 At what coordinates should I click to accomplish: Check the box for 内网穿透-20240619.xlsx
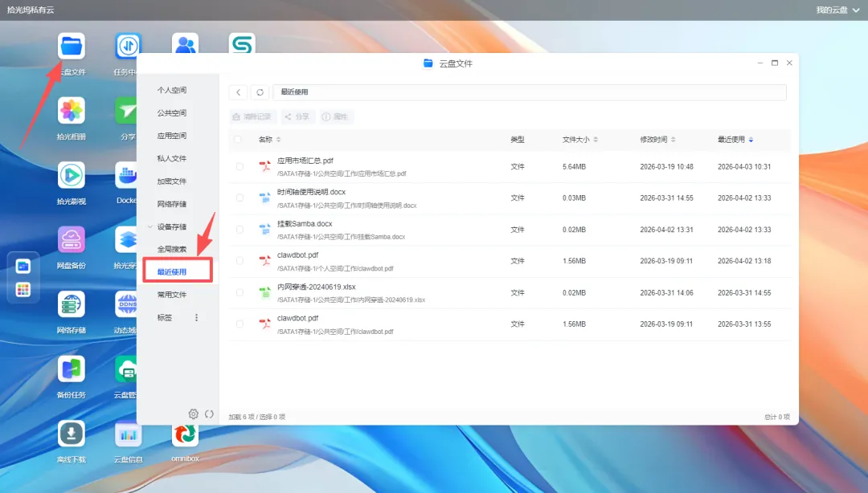[x=240, y=293]
